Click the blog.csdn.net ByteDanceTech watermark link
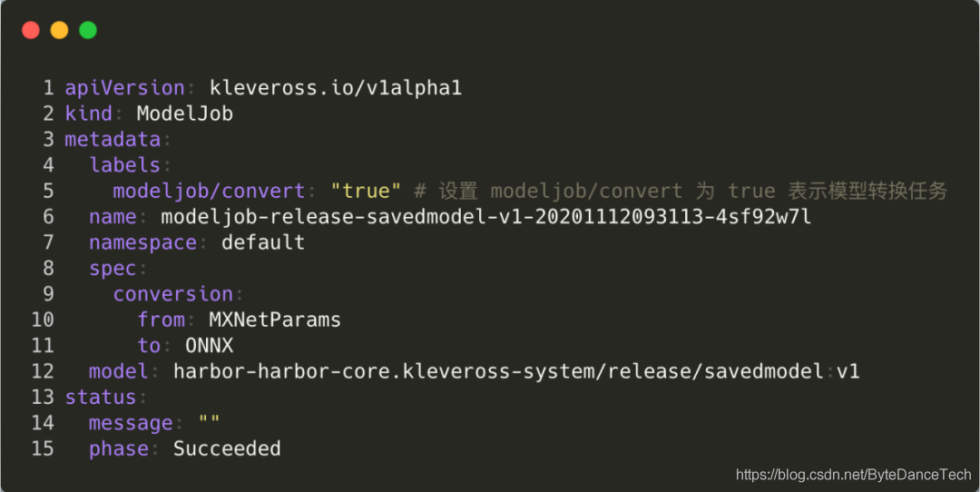The image size is (980, 492). coord(852,474)
